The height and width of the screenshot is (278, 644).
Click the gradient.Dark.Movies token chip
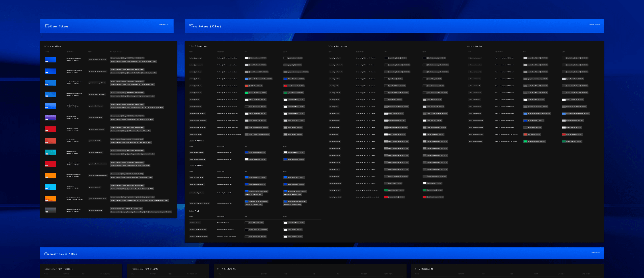pos(96,106)
